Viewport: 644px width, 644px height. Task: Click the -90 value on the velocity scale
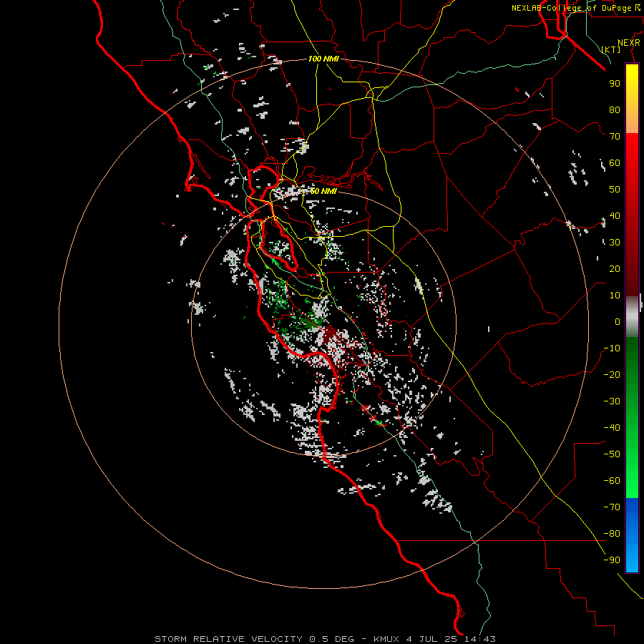coord(612,560)
